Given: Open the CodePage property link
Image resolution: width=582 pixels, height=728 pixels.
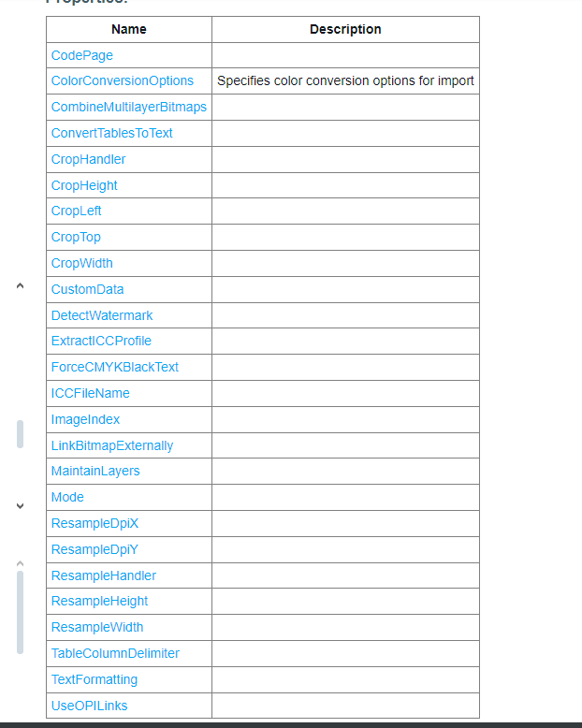Looking at the screenshot, I should pos(82,55).
